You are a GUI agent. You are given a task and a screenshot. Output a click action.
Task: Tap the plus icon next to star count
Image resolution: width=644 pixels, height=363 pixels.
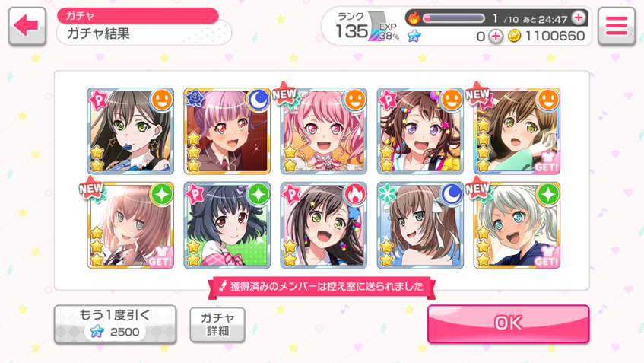(x=496, y=37)
